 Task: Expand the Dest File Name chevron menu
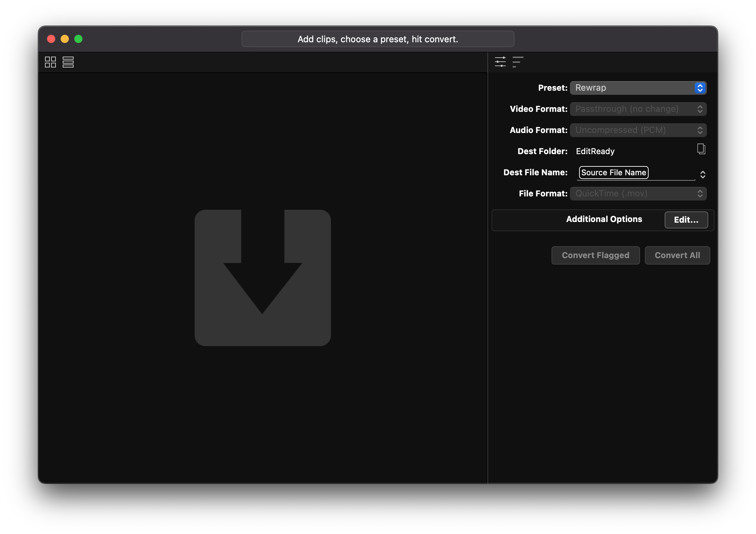(702, 175)
